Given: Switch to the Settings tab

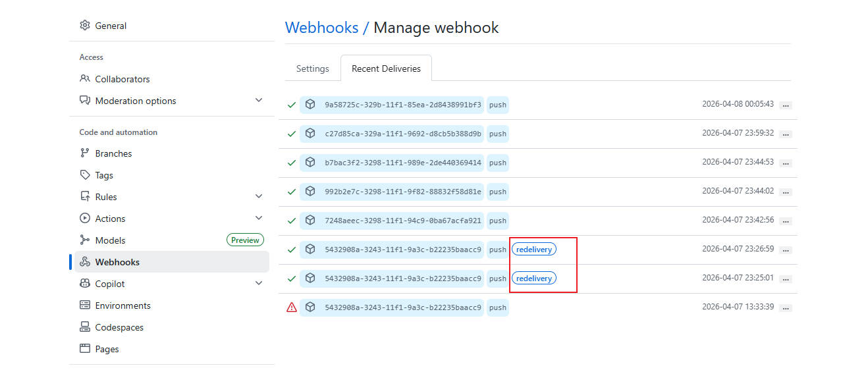Looking at the screenshot, I should 312,68.
